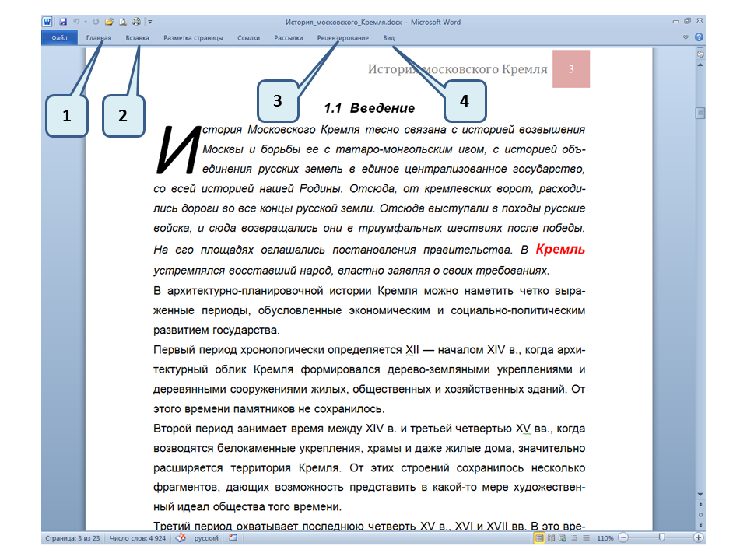Click the Save icon in Quick Access Toolbar
The width and height of the screenshot is (747, 560).
(x=63, y=23)
